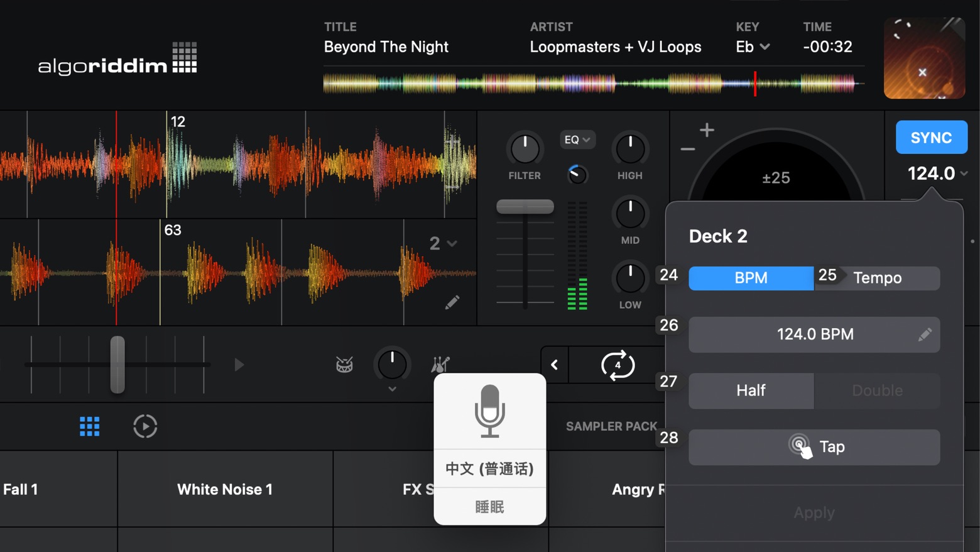This screenshot has height=552, width=980.
Task: Click the Loopmasters + VJ Loops artist text
Action: tap(615, 47)
